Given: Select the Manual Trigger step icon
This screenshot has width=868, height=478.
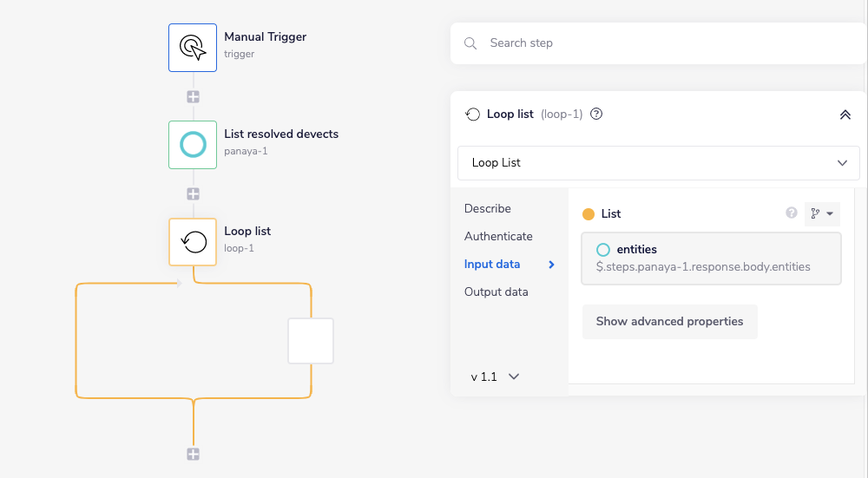Looking at the screenshot, I should 193,47.
